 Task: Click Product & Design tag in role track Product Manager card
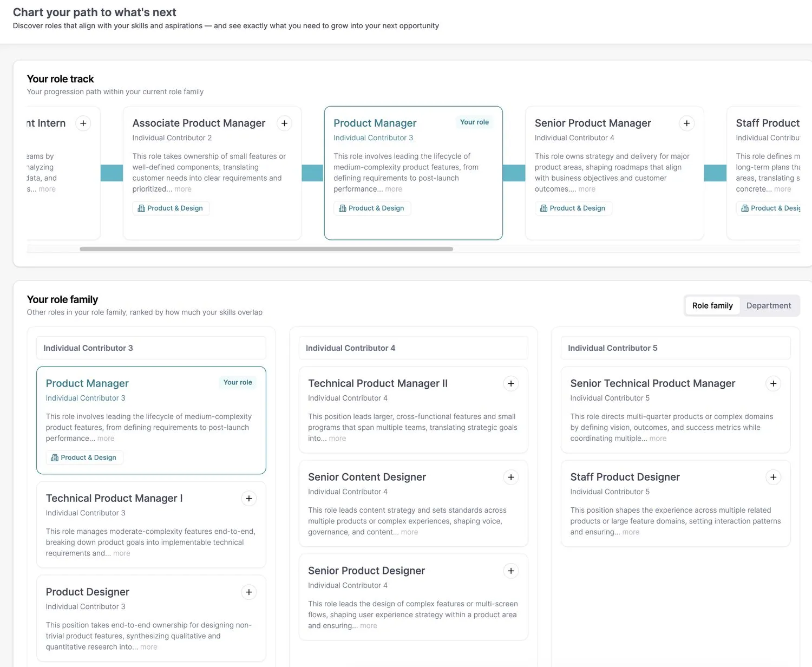(x=372, y=208)
